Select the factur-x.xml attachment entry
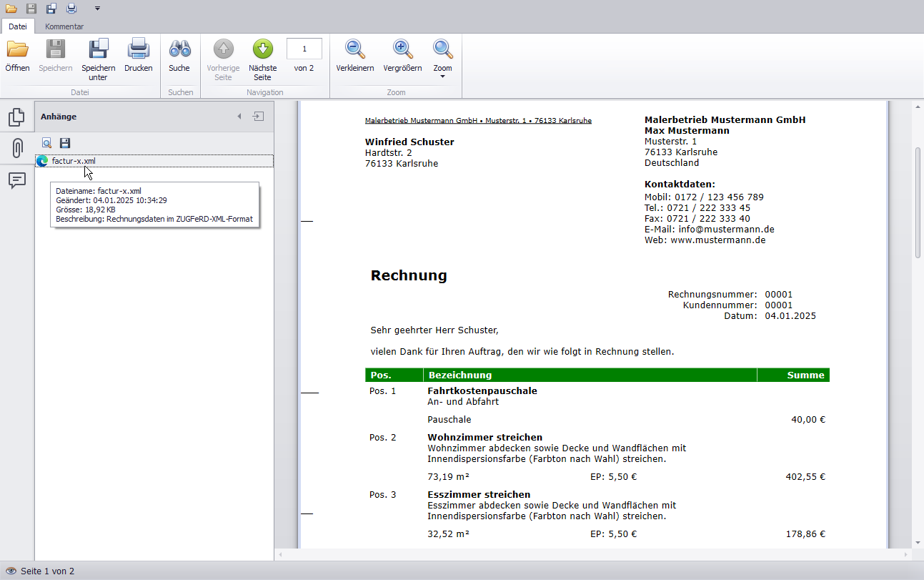924x580 pixels. coord(74,161)
